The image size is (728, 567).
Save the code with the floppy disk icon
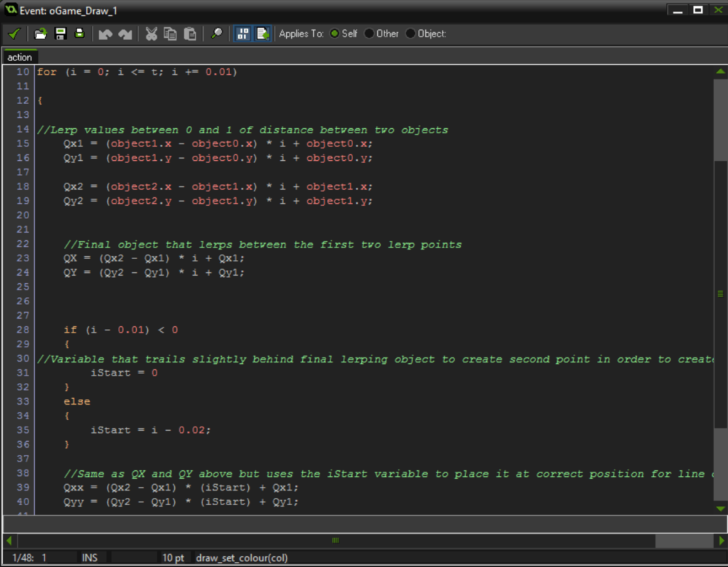pyautogui.click(x=60, y=33)
